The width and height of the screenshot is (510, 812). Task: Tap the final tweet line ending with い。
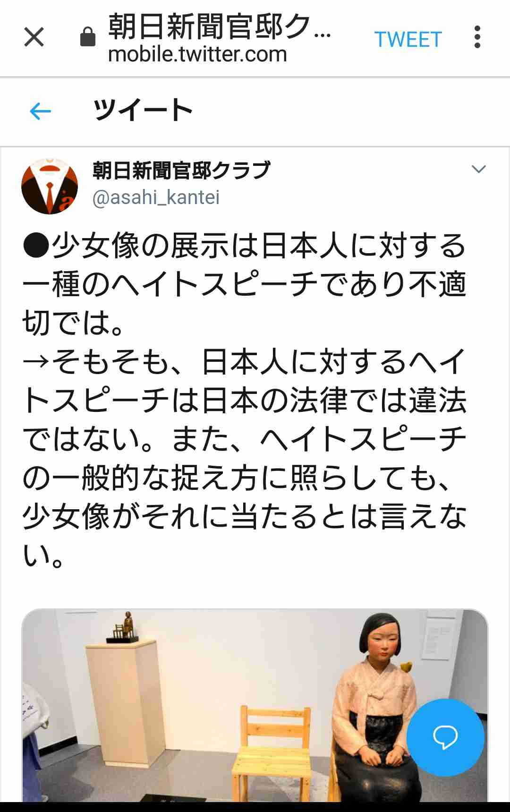43,556
